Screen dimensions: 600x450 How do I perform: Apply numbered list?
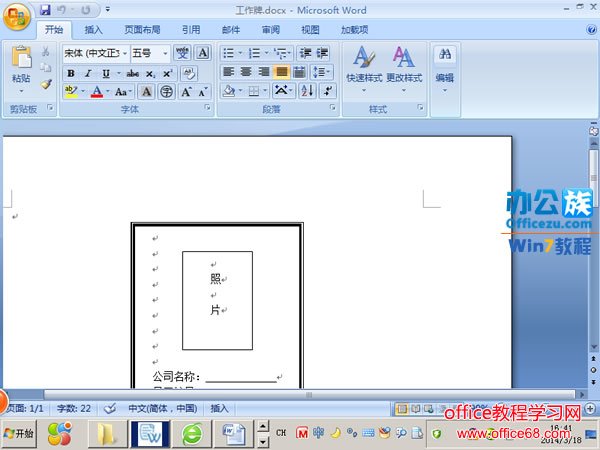[x=255, y=53]
